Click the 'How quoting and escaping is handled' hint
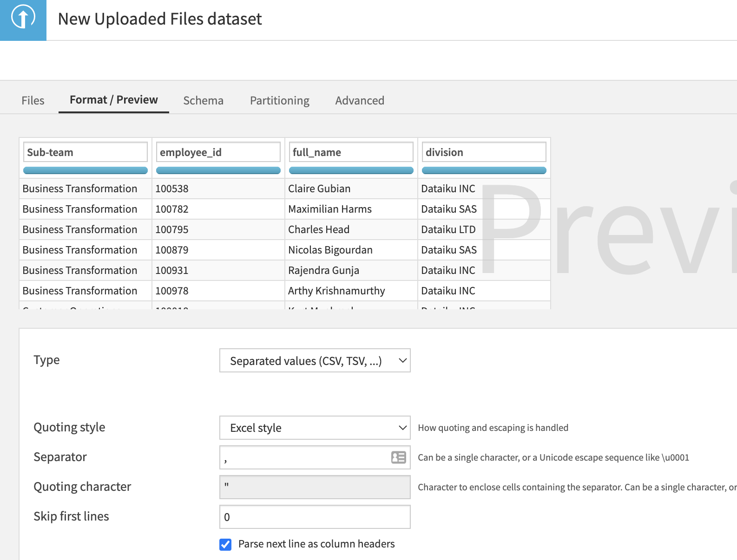This screenshot has height=560, width=737. click(493, 428)
